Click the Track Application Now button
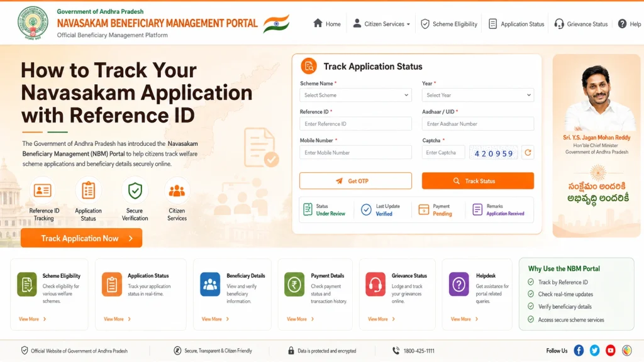This screenshot has width=644, height=362. click(x=81, y=238)
